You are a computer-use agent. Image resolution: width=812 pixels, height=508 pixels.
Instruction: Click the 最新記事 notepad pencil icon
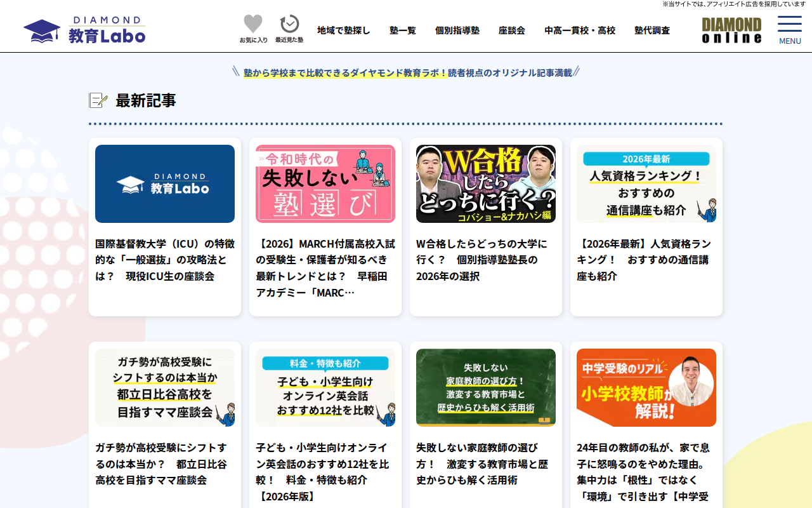coord(98,100)
